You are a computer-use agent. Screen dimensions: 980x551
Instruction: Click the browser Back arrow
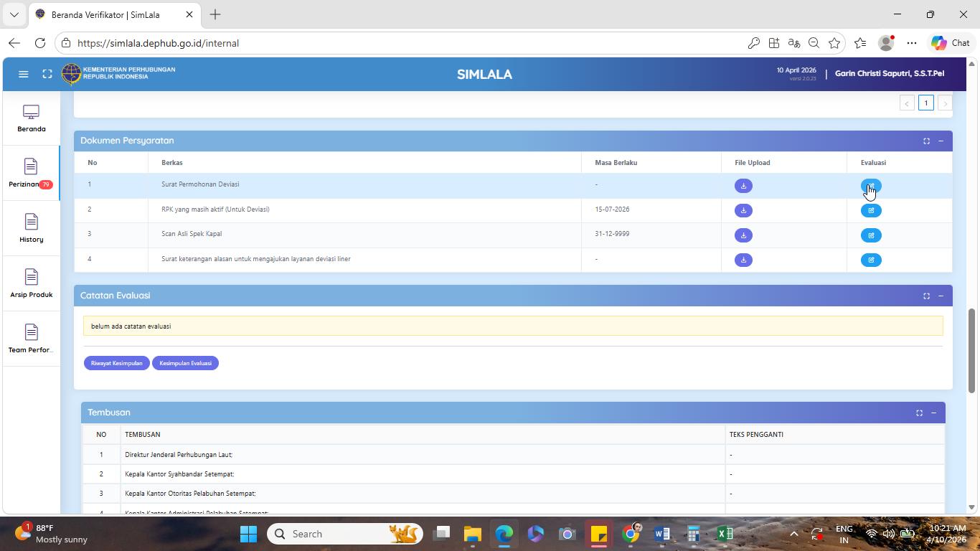point(14,43)
